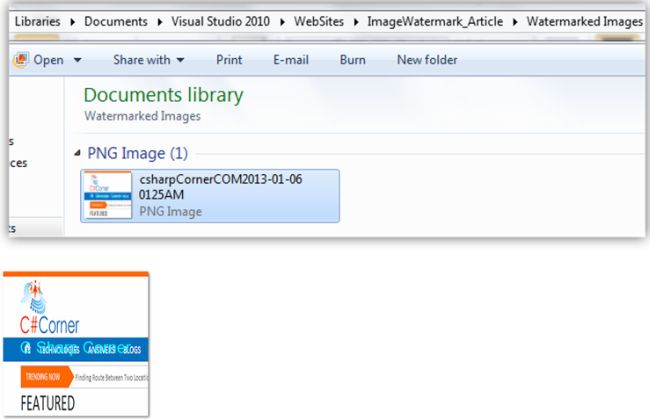Select the PNG Image (1) group header
The width and height of the screenshot is (650, 420).
coord(138,153)
